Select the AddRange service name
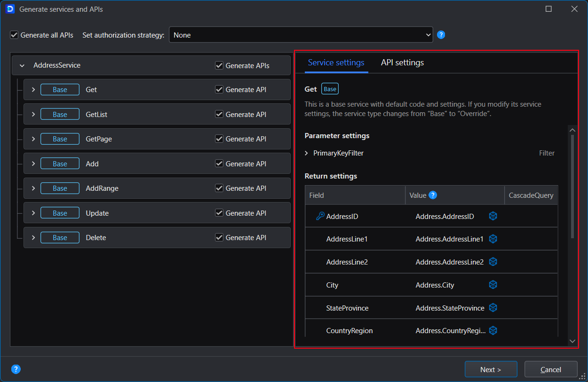 point(102,188)
